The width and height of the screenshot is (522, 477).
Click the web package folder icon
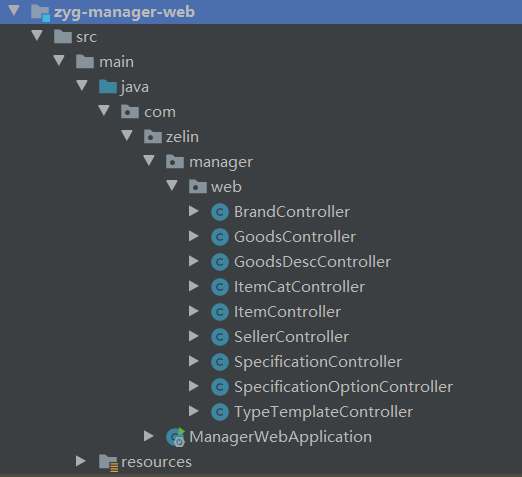click(198, 187)
